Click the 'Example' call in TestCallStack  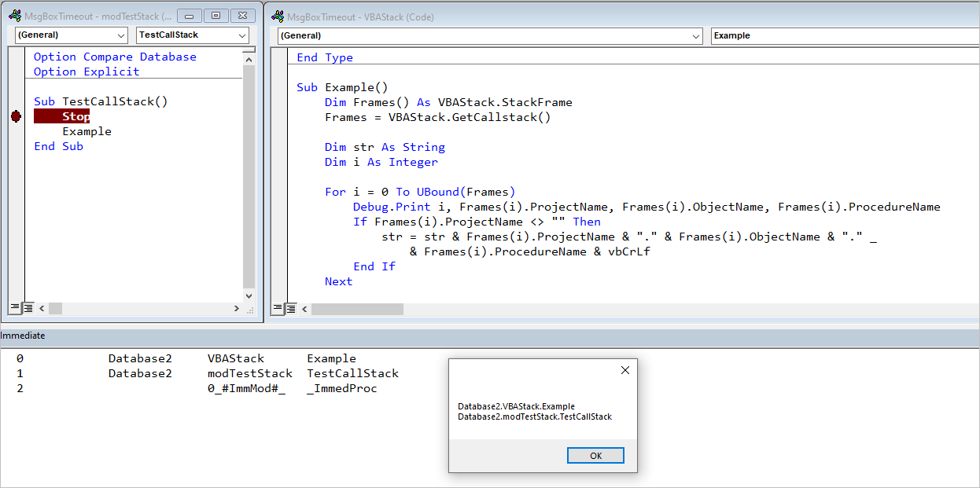click(87, 131)
